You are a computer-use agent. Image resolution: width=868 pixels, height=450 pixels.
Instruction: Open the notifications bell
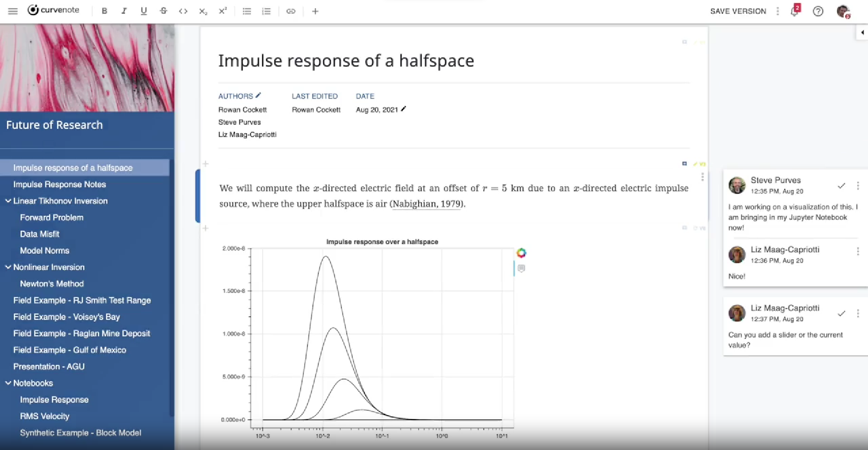pos(795,11)
